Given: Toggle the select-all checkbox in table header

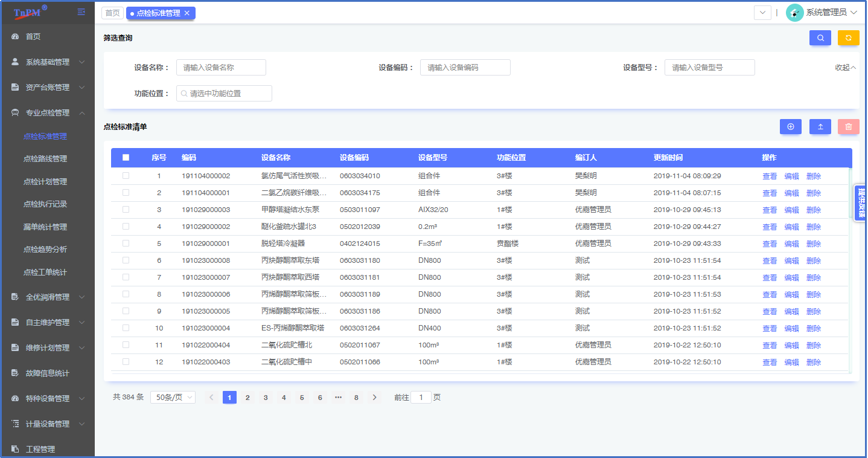Looking at the screenshot, I should pos(126,158).
